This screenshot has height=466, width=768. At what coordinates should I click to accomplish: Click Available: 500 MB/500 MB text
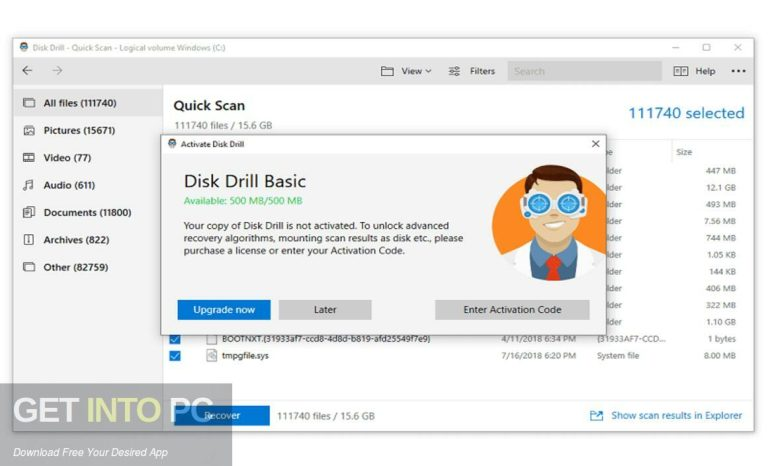coord(243,200)
